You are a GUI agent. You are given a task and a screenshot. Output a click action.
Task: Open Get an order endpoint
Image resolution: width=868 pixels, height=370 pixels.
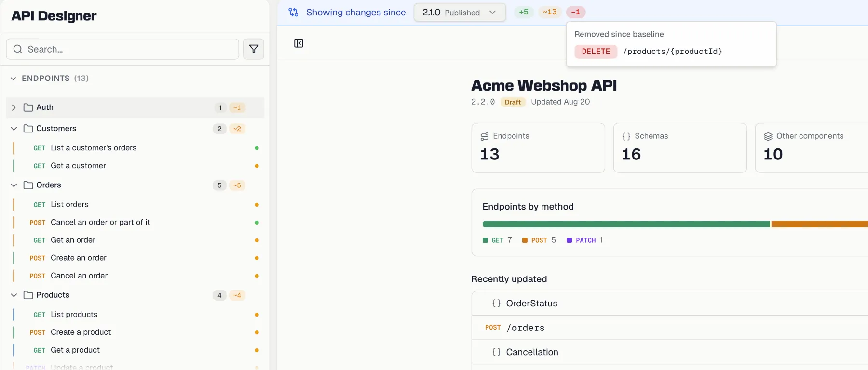tap(136, 240)
